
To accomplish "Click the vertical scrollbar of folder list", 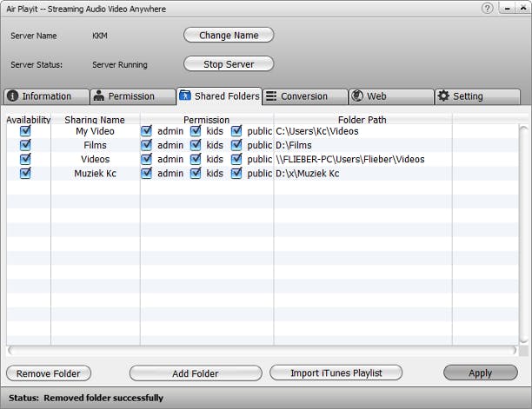I will click(524, 234).
